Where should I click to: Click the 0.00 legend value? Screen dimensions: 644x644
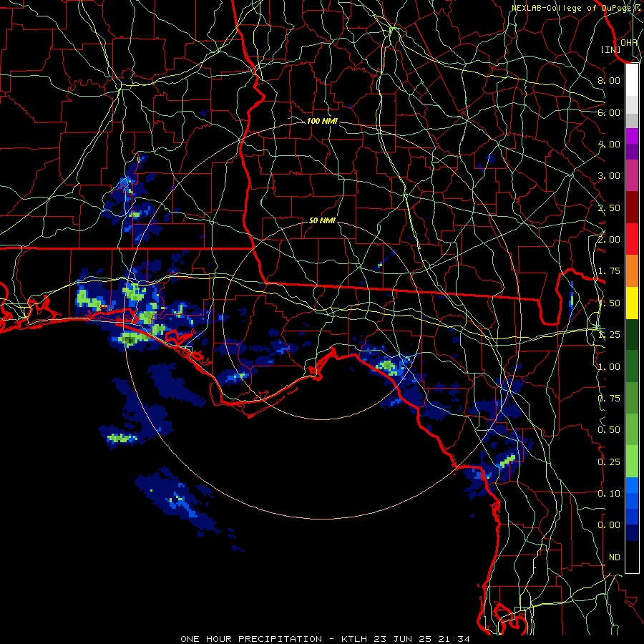609,525
